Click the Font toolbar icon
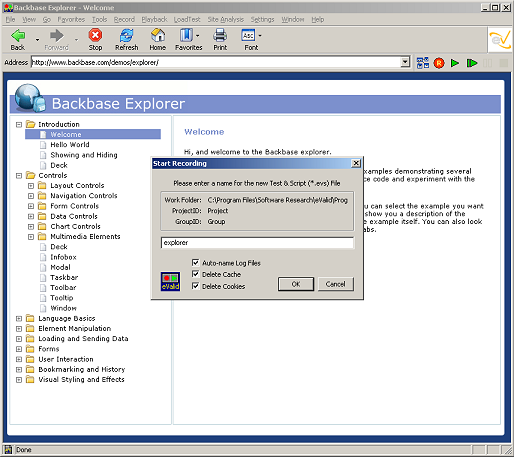Screen dimensions: 514x457 pyautogui.click(x=248, y=35)
